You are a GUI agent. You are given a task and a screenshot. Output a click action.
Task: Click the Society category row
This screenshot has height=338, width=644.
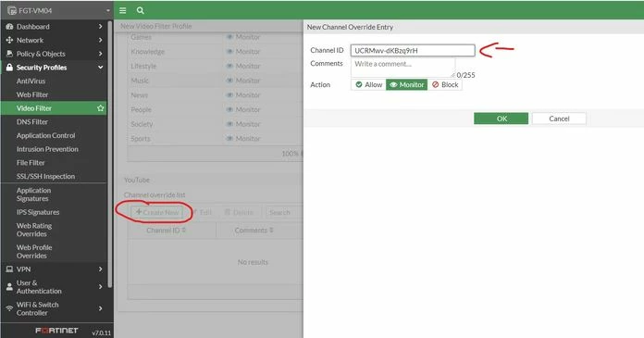click(216, 124)
